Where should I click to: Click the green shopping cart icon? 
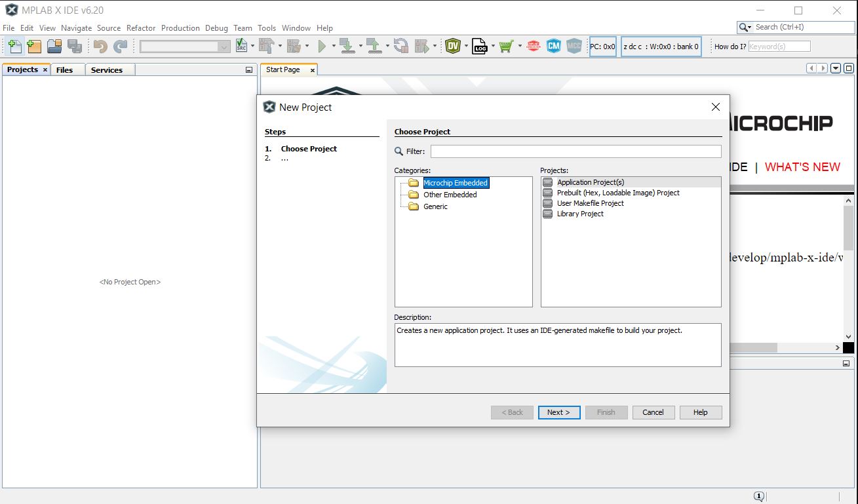[x=506, y=47]
